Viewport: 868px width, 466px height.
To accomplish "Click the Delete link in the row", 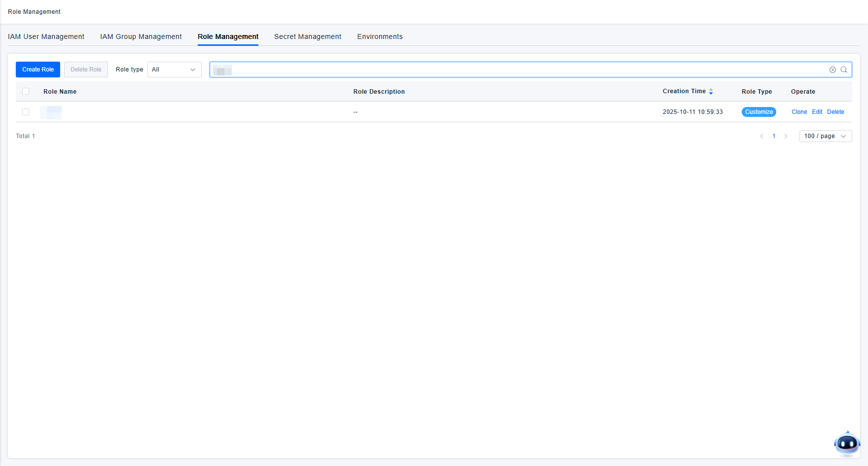I will click(835, 112).
